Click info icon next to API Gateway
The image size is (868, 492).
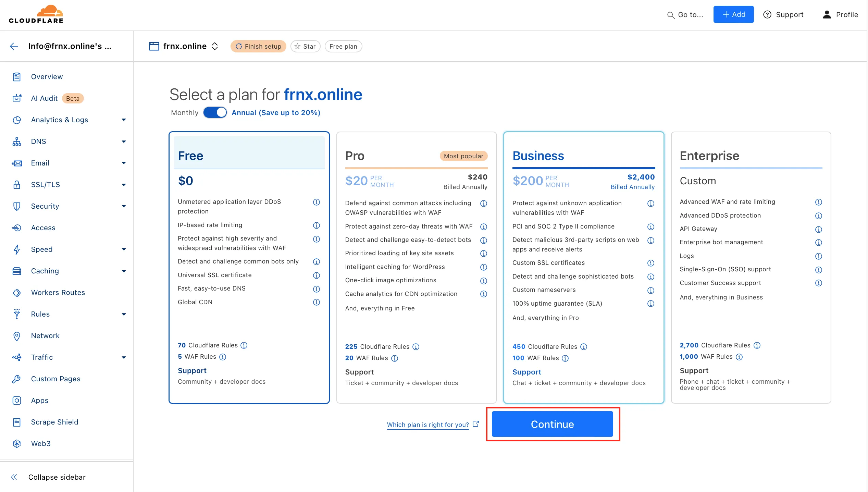click(x=818, y=229)
